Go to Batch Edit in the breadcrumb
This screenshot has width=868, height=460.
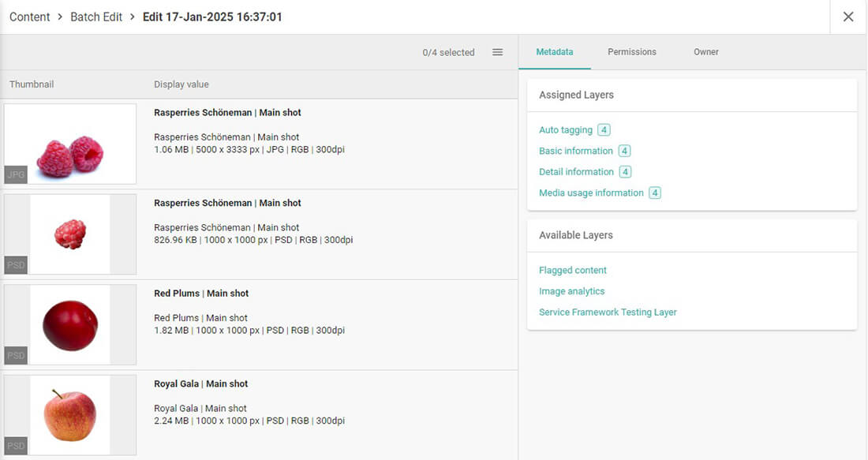96,17
